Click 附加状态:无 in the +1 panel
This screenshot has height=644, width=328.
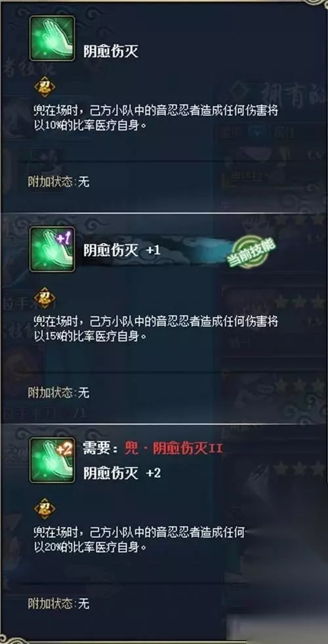58,392
